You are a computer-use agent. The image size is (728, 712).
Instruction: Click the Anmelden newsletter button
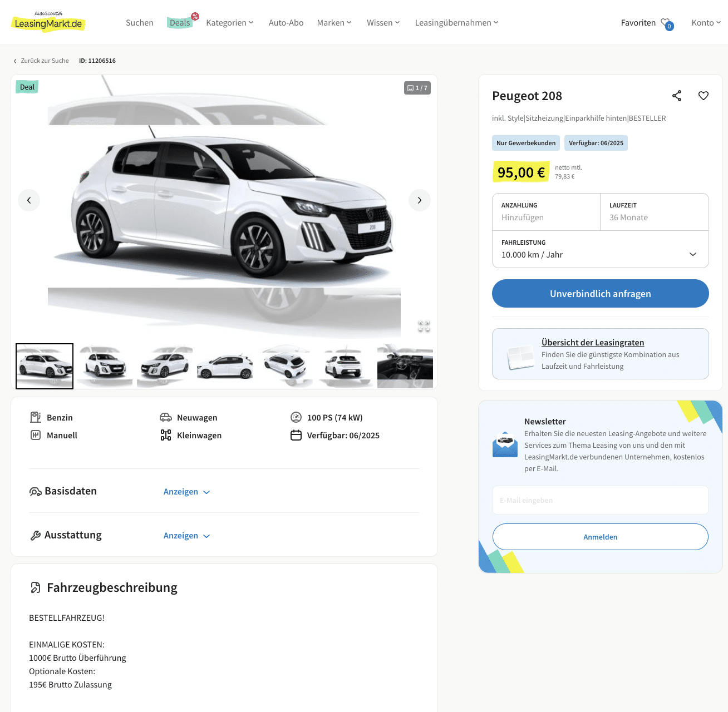pos(601,537)
